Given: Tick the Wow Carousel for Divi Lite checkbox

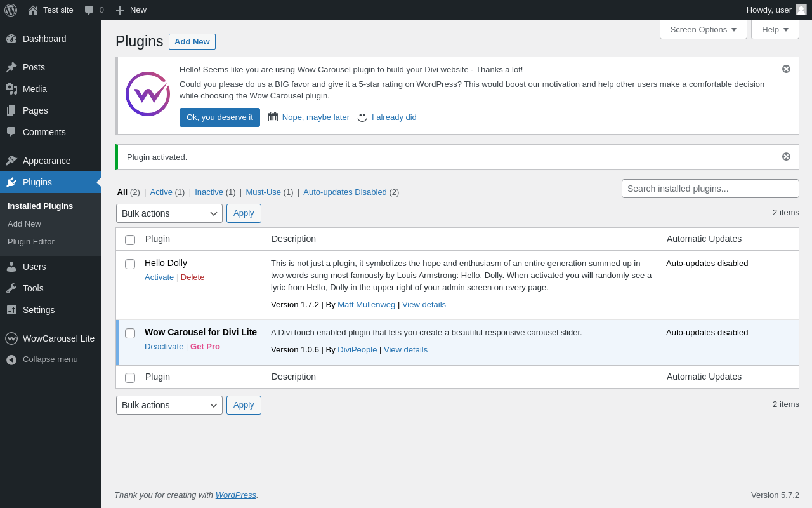Looking at the screenshot, I should coord(130,333).
